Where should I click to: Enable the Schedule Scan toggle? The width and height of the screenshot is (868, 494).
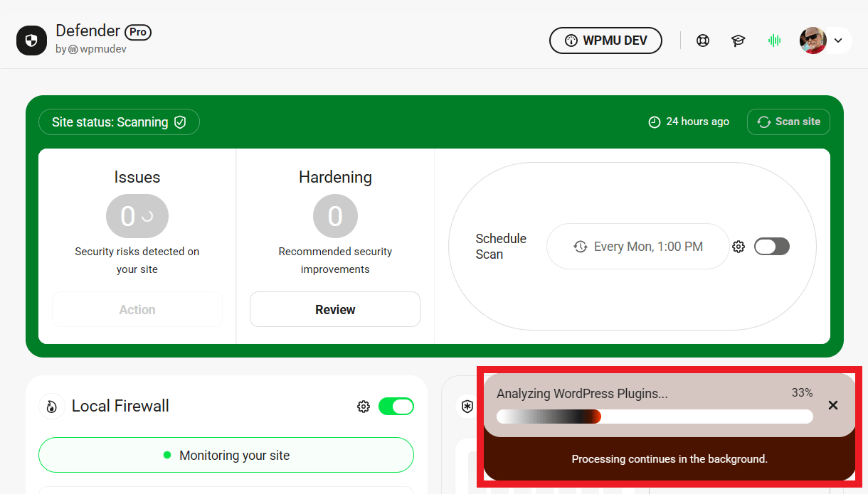coord(772,247)
